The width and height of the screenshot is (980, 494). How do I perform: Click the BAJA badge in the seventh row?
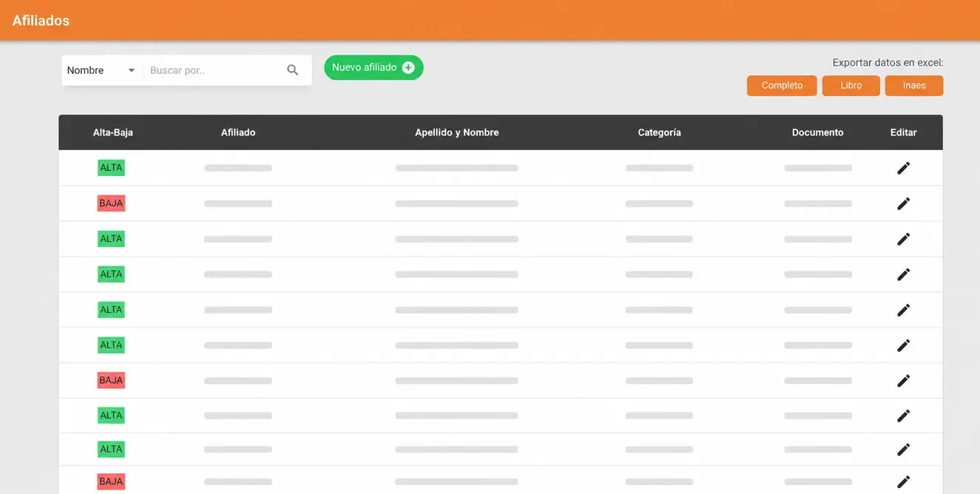(111, 381)
